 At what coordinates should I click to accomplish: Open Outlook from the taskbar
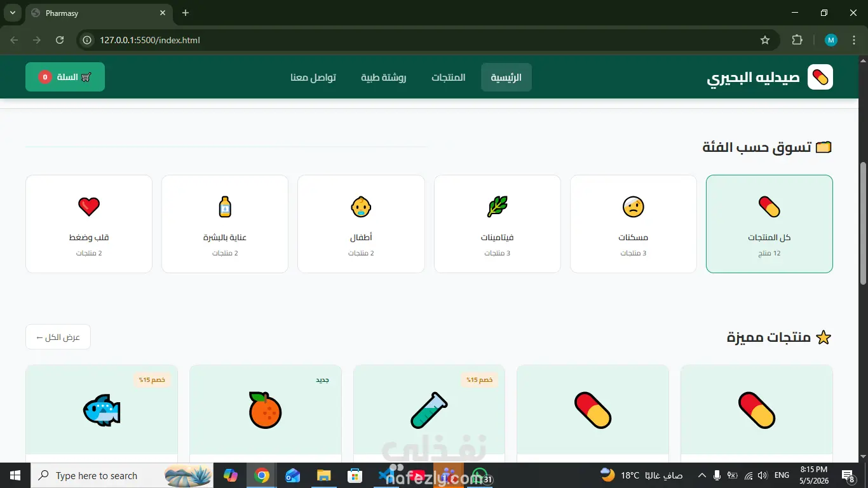pyautogui.click(x=292, y=475)
